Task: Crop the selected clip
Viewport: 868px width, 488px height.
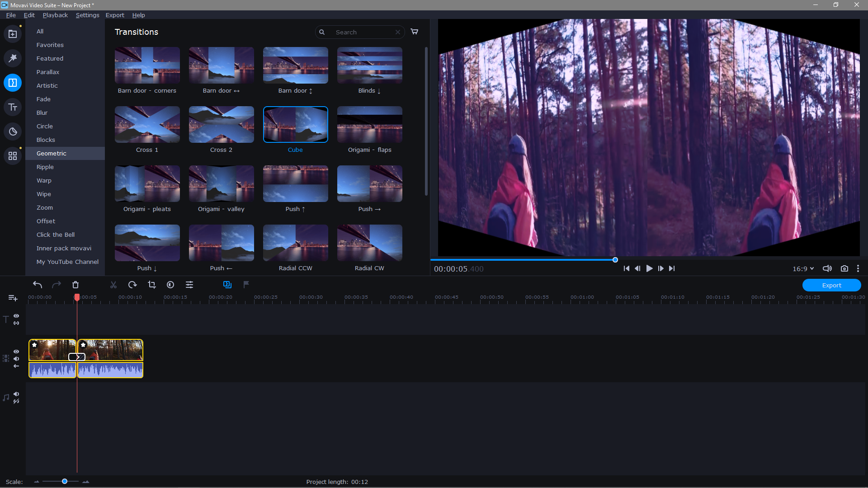Action: 151,285
